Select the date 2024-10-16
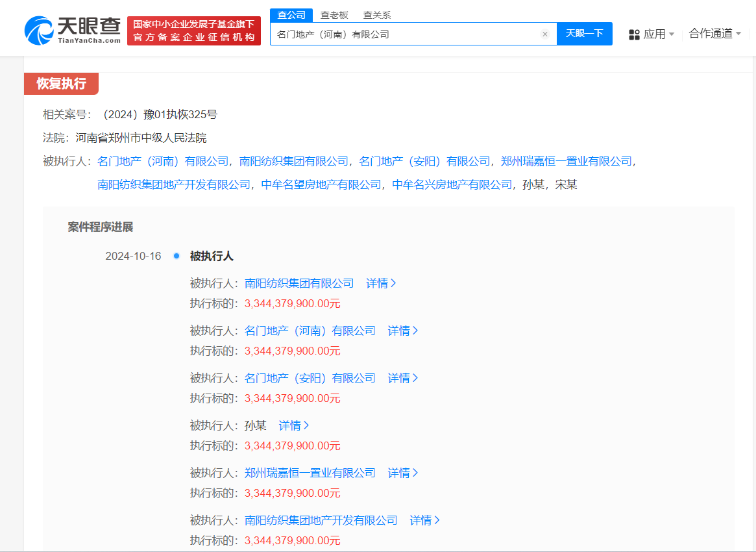 [x=133, y=256]
